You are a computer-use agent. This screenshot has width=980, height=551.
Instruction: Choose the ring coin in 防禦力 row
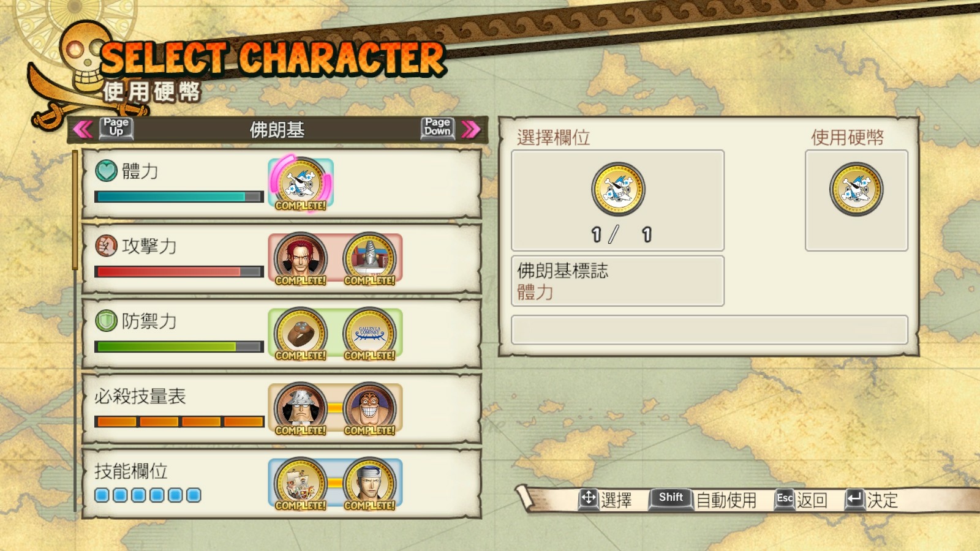301,334
